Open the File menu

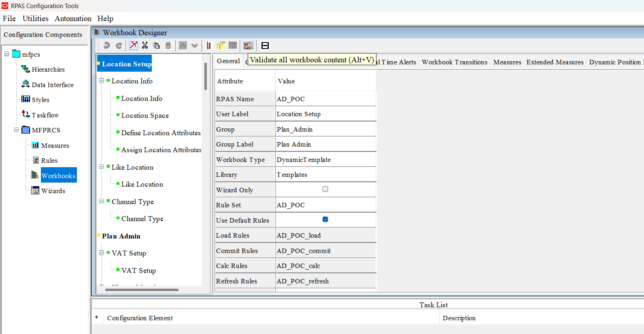tap(9, 19)
